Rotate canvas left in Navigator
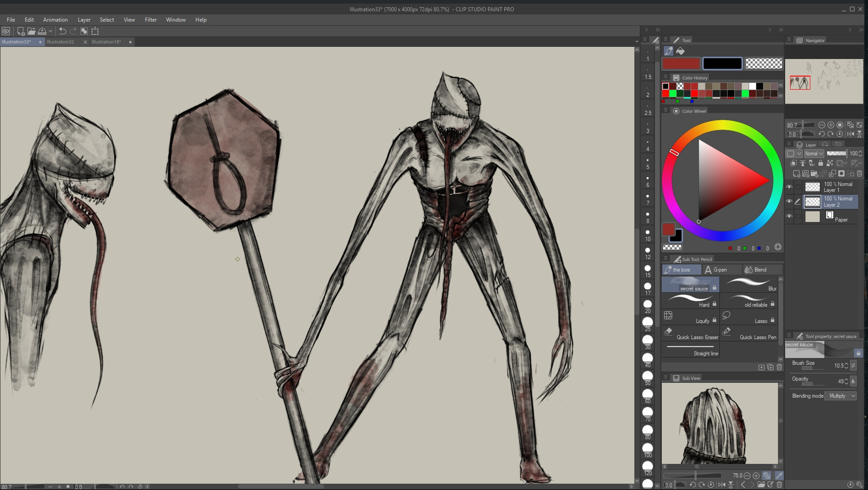 coord(822,134)
